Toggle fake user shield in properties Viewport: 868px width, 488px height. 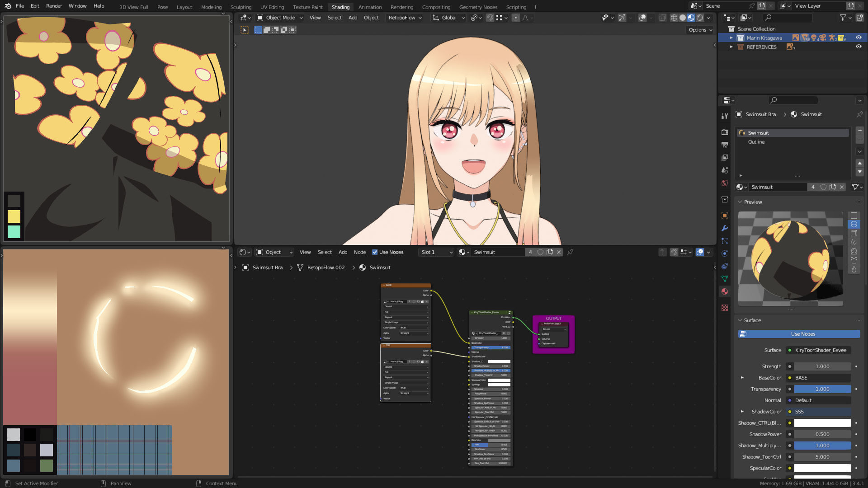click(x=824, y=187)
